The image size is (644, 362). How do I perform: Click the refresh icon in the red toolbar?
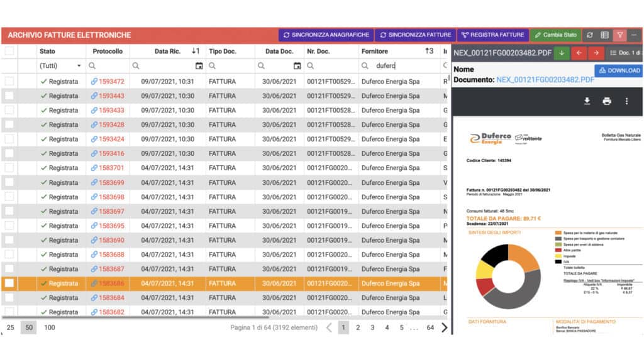point(590,35)
